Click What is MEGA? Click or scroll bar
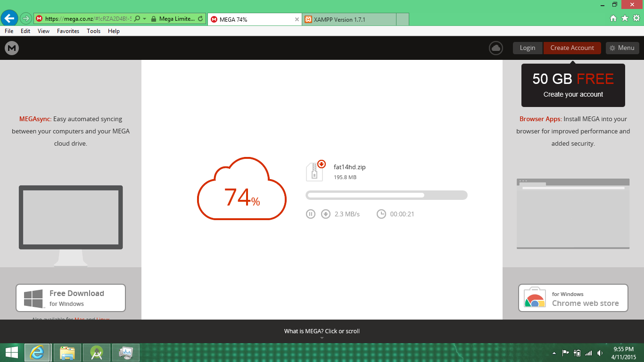This screenshot has height=362, width=644. point(322,331)
